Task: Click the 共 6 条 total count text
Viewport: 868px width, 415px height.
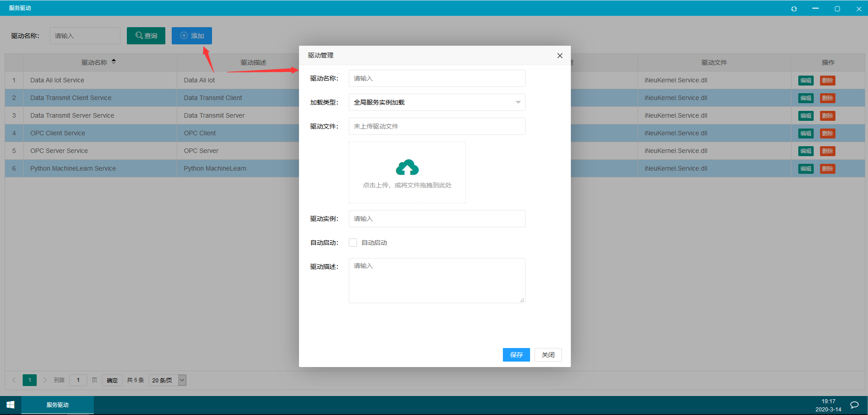Action: point(135,380)
